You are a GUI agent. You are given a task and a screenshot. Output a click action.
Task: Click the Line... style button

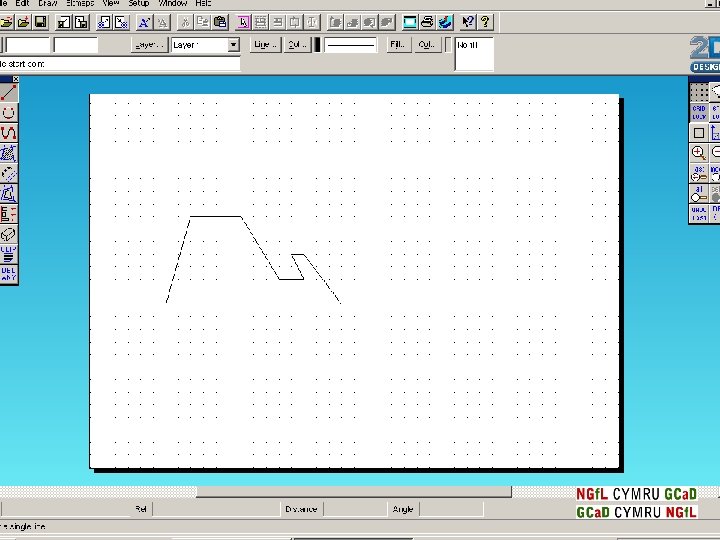pyautogui.click(x=265, y=45)
